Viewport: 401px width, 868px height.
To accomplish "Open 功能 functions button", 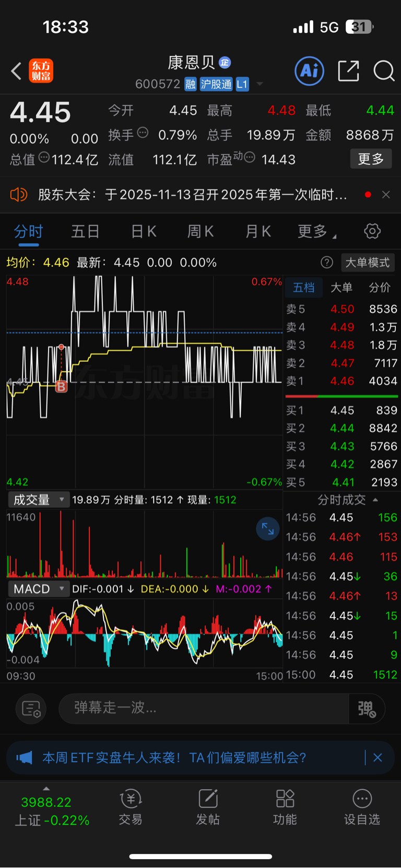I will (x=285, y=807).
